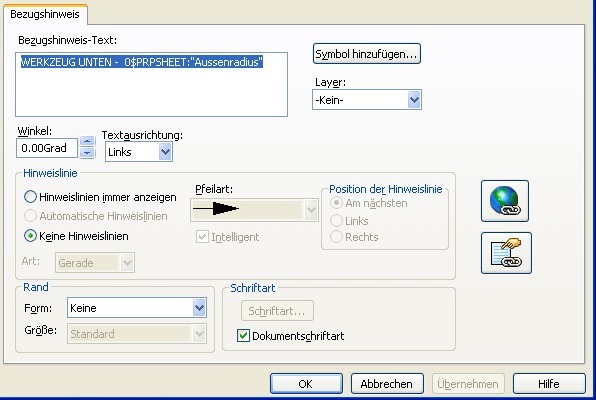
Task: Click the Winkel value field 0.00Grad
Action: point(47,148)
